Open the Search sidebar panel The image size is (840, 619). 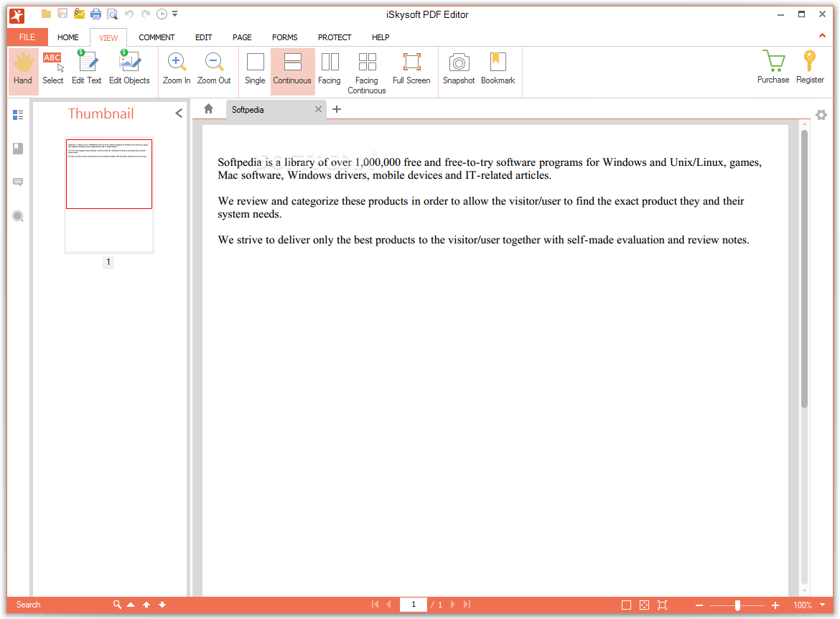pos(18,216)
